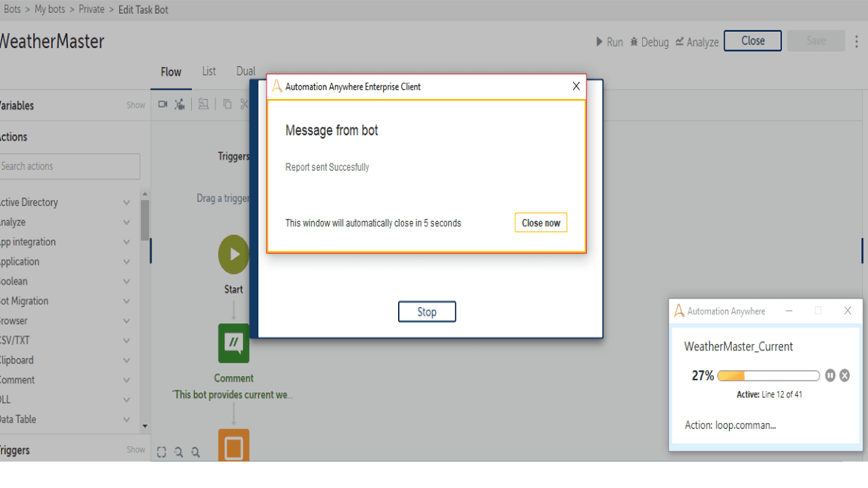This screenshot has width=868, height=488.
Task: Click the capture-with-recorder icon beside camera
Action: 180,104
